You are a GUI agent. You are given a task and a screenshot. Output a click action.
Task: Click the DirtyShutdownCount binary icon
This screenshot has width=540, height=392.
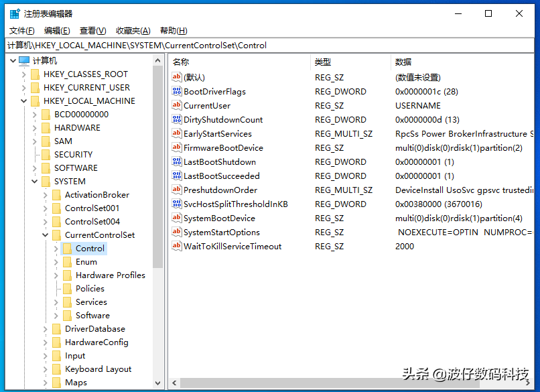[x=177, y=119]
